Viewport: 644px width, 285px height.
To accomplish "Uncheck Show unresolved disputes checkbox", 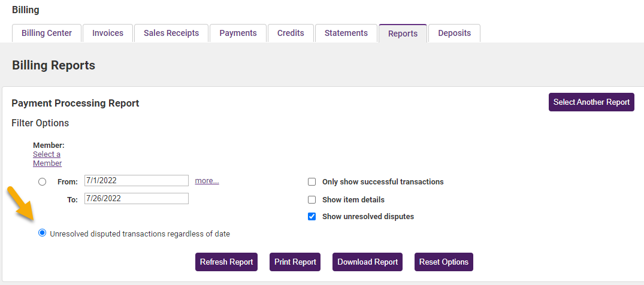I will pyautogui.click(x=312, y=217).
